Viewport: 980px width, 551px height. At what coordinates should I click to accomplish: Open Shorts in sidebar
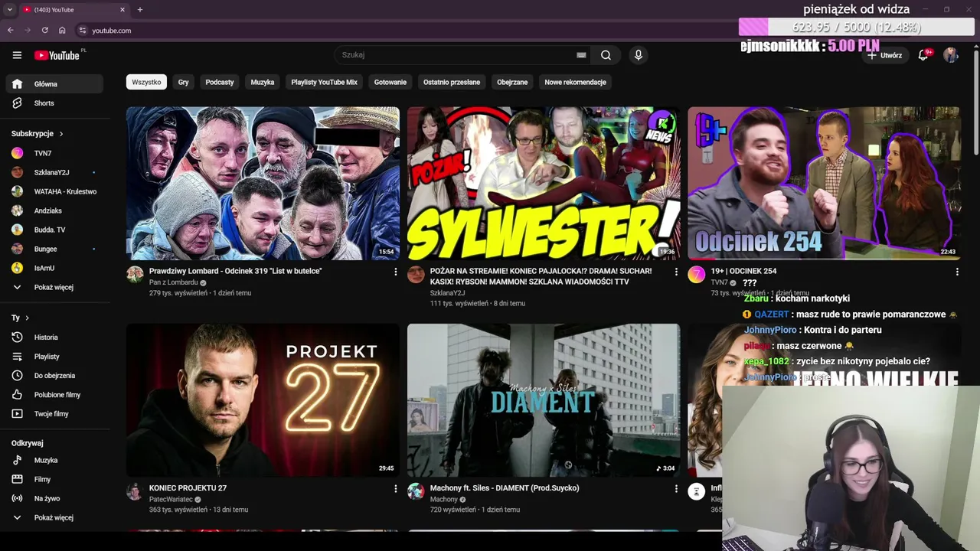tap(54, 103)
